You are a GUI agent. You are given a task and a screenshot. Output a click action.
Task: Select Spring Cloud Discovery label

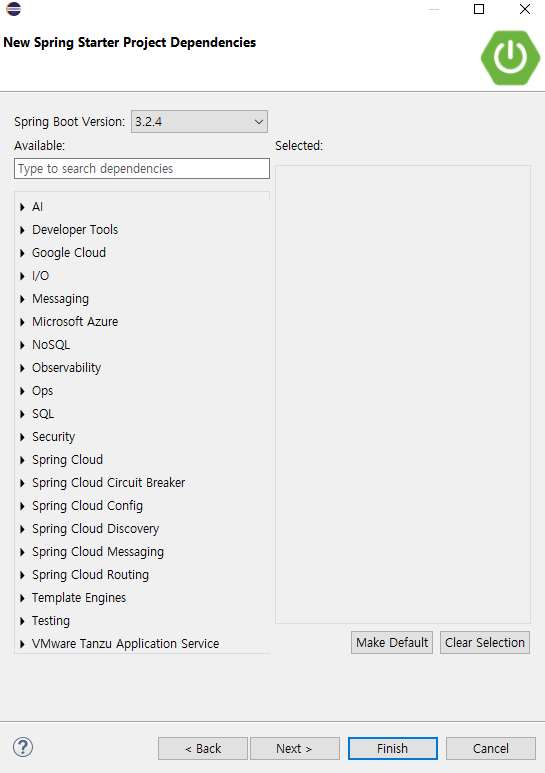tap(96, 529)
